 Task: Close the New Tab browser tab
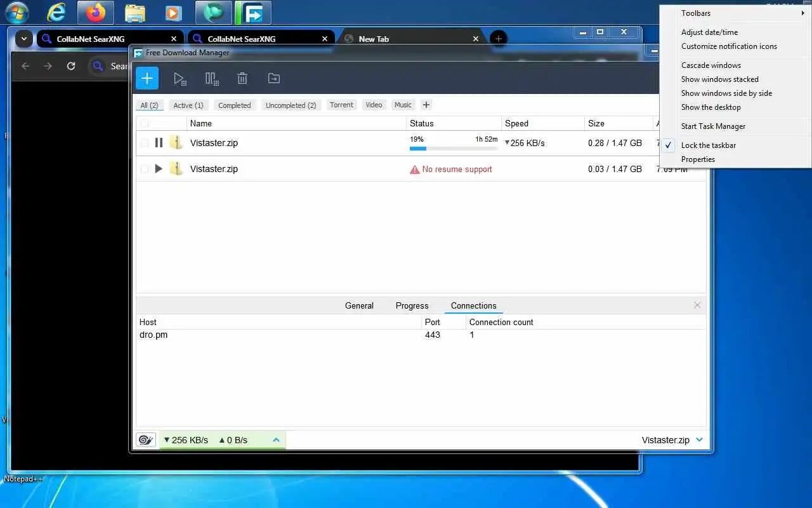(476, 39)
